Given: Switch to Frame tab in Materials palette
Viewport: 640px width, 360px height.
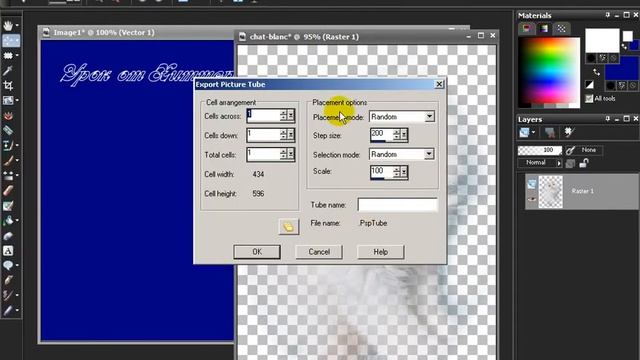Looking at the screenshot, I should click(527, 28).
